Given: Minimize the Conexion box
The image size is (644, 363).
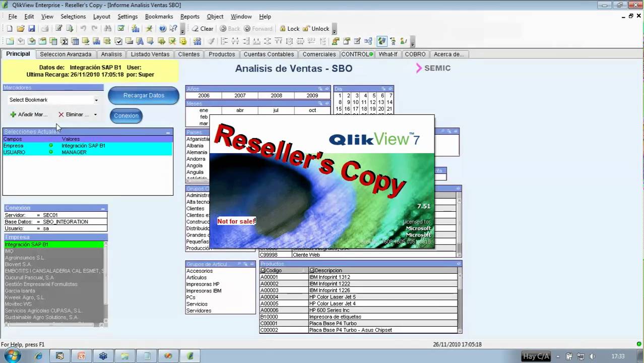Looking at the screenshot, I should 103,208.
